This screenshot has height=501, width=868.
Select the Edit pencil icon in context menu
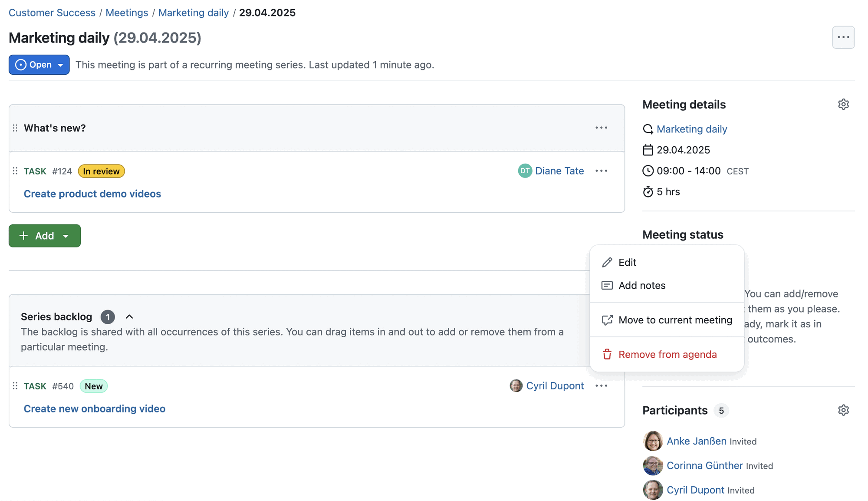606,262
